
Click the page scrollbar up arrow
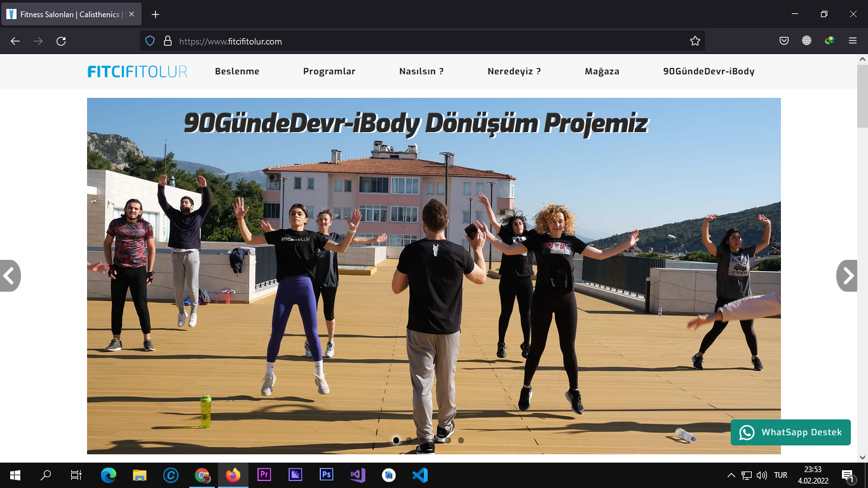[862, 59]
